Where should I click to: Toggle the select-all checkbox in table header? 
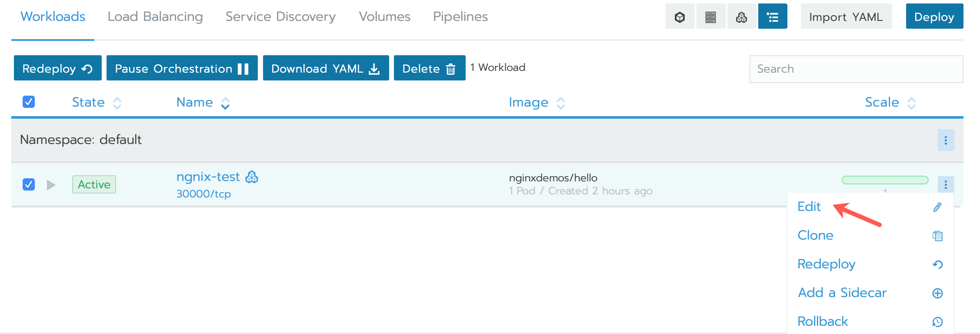click(x=29, y=102)
